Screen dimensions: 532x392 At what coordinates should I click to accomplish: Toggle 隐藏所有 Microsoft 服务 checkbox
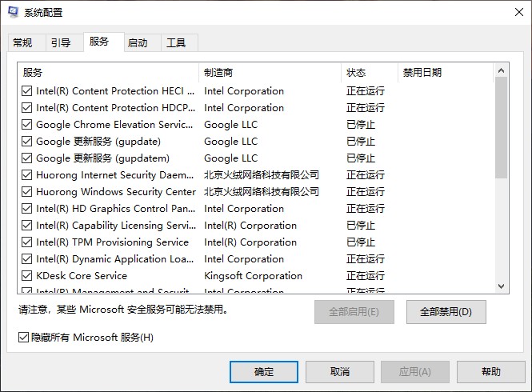click(23, 338)
